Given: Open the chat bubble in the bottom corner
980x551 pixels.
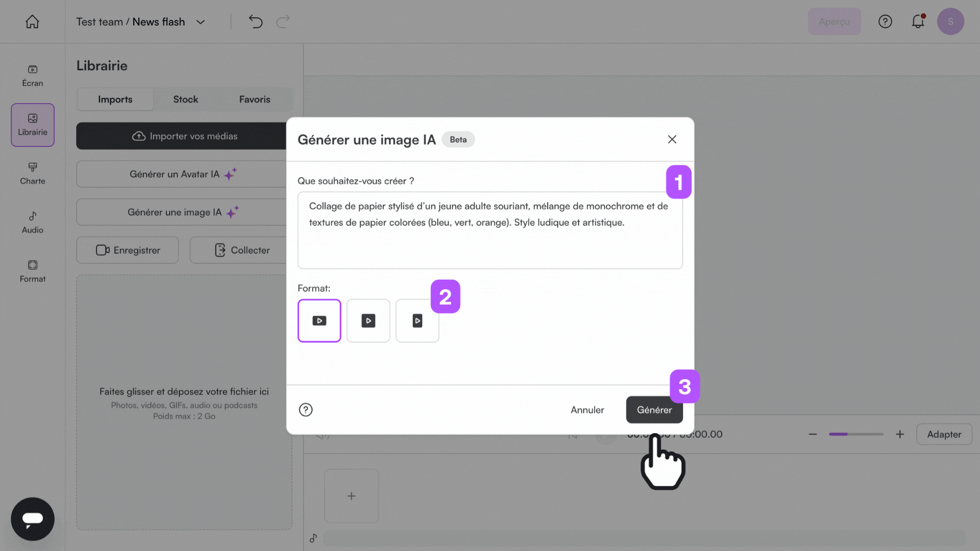Looking at the screenshot, I should pos(32,519).
